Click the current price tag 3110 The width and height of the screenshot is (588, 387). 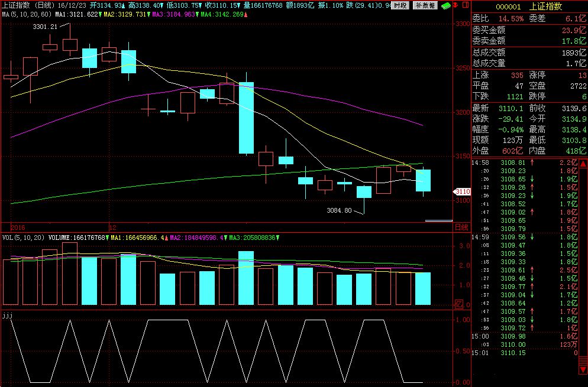pos(462,191)
